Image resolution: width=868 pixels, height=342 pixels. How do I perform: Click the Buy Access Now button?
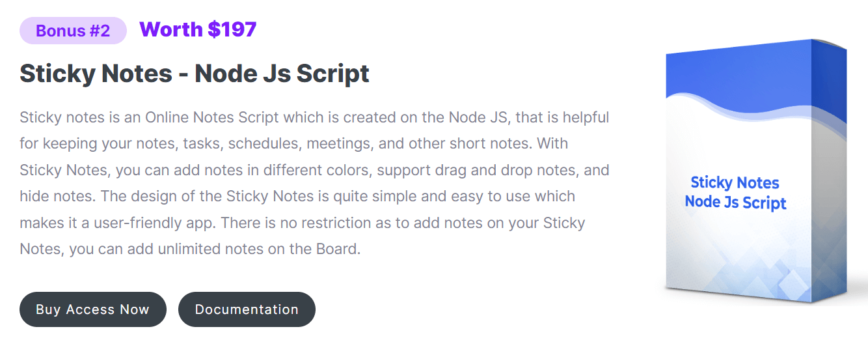93,309
